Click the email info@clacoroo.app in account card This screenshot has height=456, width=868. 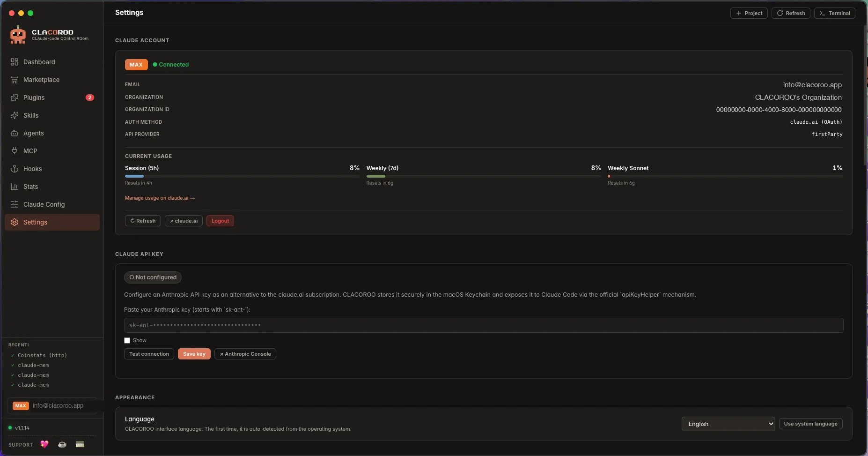click(812, 85)
